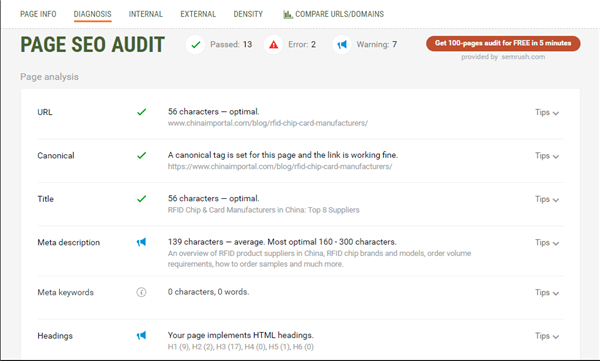The width and height of the screenshot is (600, 361).
Task: Click the megaphone icon in Meta description row
Action: click(142, 242)
